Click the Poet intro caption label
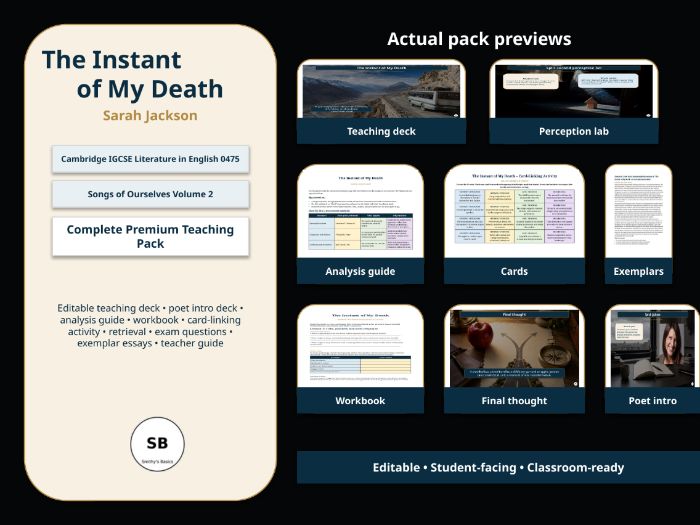Image resolution: width=700 pixels, height=525 pixels. tap(652, 400)
